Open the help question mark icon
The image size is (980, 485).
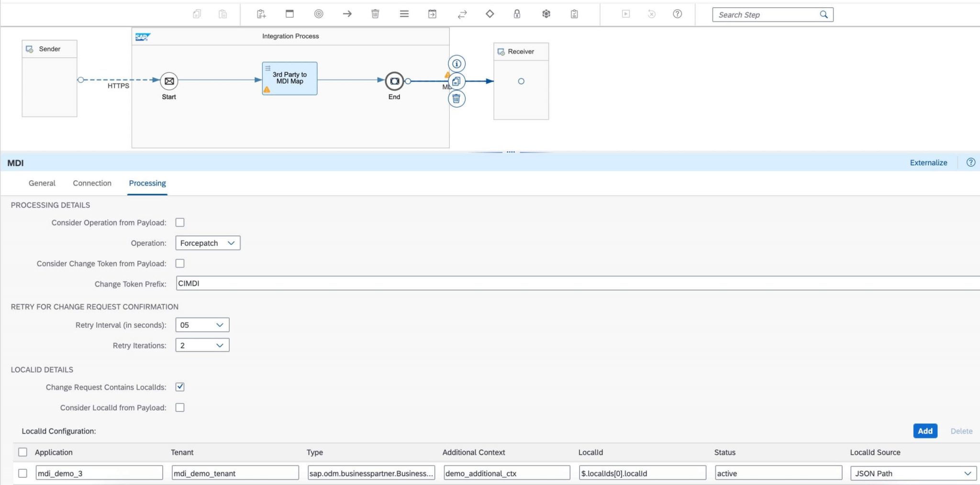click(677, 14)
